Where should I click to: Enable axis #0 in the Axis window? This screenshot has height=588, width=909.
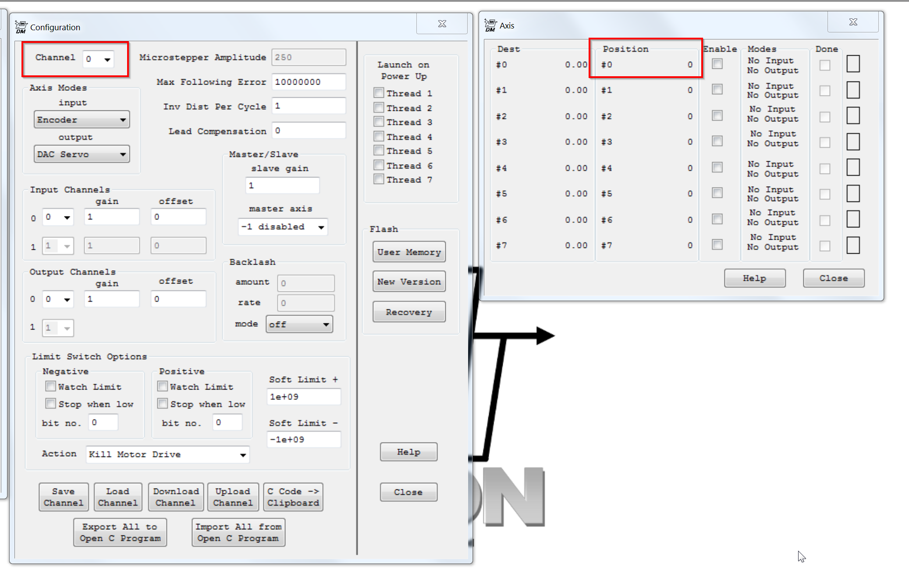tap(717, 64)
